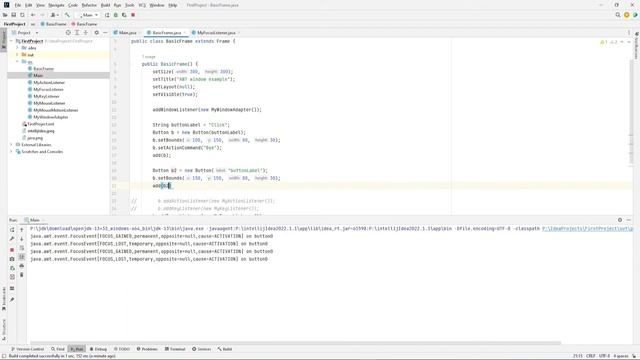Run with coverage icon in top toolbar
The width and height of the screenshot is (640, 360).
pyautogui.click(x=124, y=15)
